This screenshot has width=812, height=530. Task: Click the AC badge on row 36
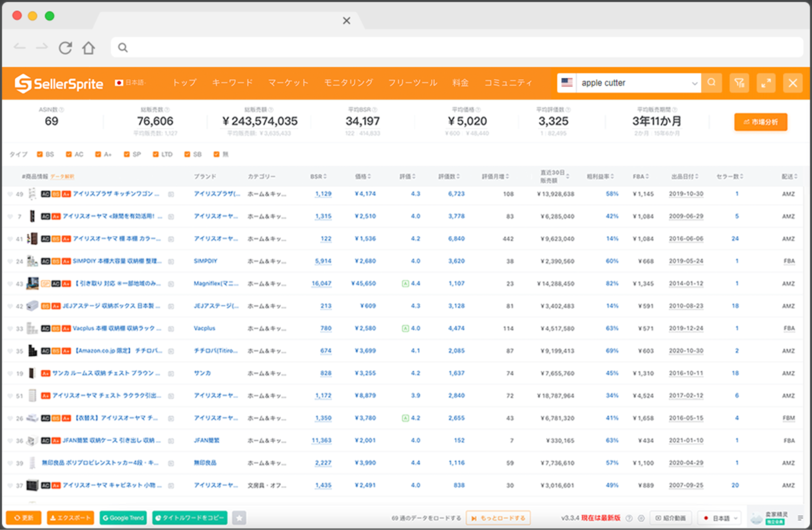[x=45, y=441]
